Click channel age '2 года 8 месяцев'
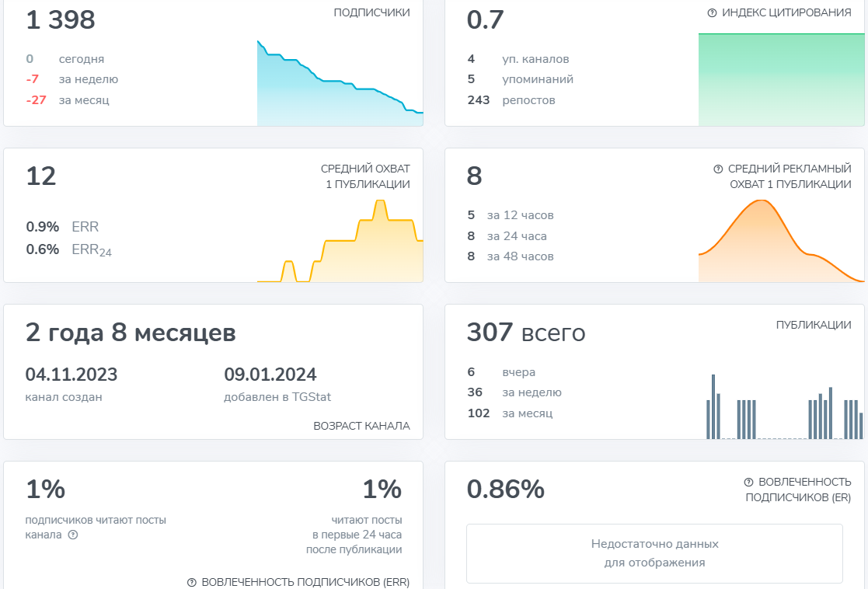Screen dimensions: 868x589 click(x=131, y=333)
